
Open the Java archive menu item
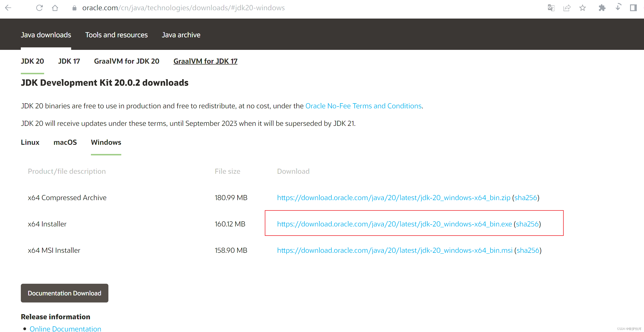(x=181, y=35)
